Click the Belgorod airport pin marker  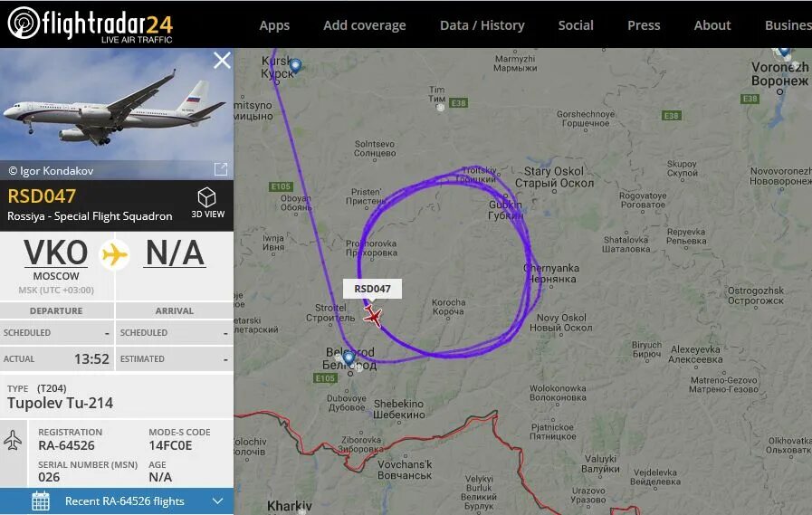(x=349, y=358)
